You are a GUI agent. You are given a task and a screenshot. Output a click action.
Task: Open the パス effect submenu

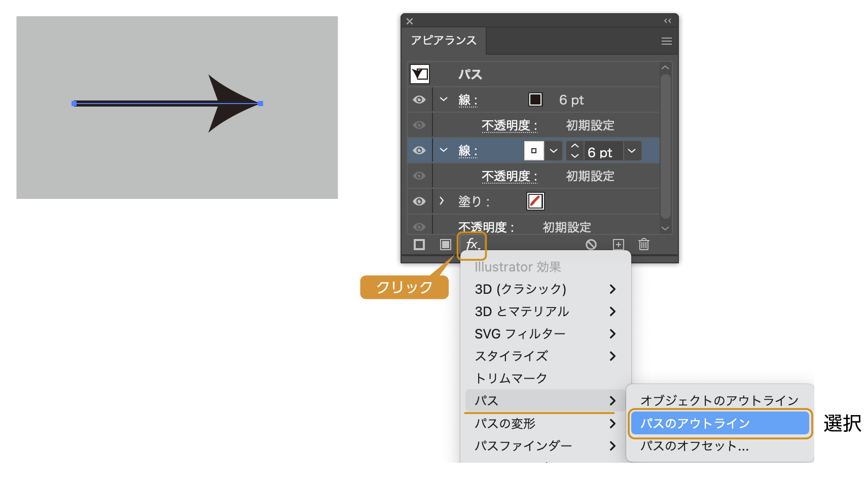click(x=546, y=401)
